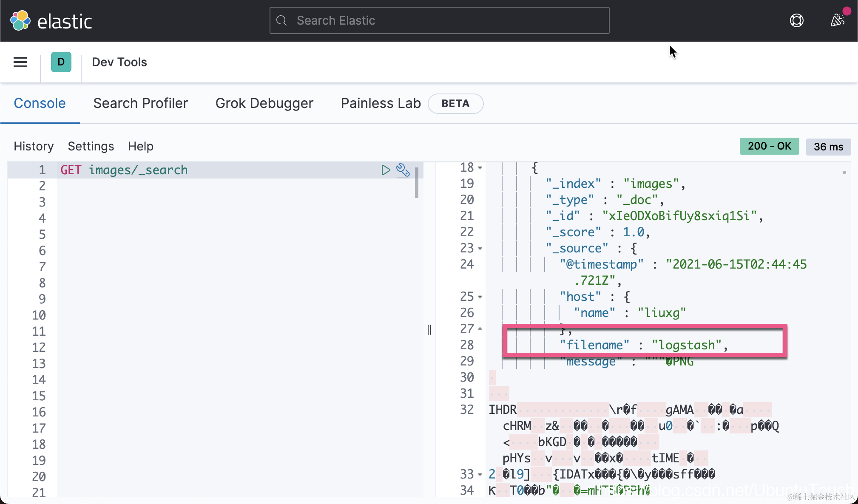Viewport: 858px width, 504px height.
Task: Open the Painless Lab tab
Action: [x=381, y=103]
